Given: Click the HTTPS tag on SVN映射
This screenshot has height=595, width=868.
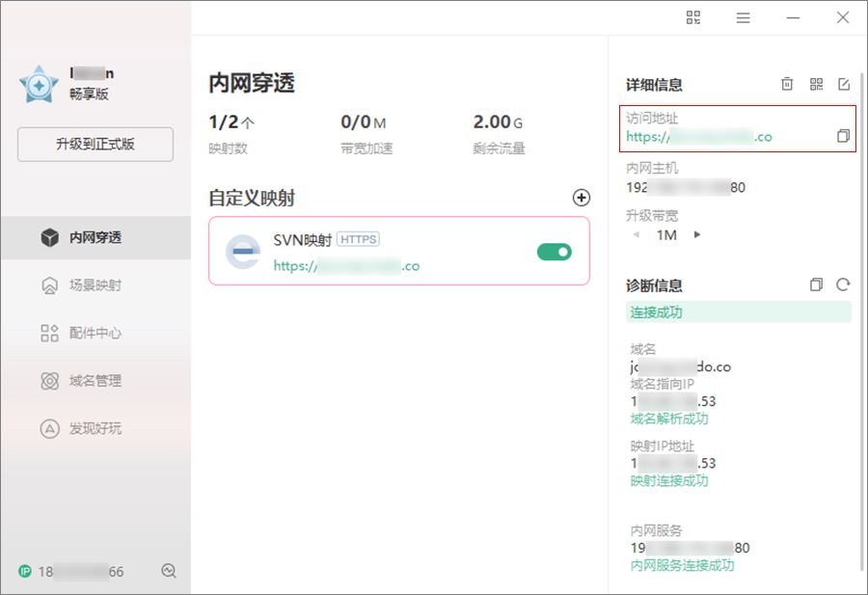Looking at the screenshot, I should coord(358,239).
